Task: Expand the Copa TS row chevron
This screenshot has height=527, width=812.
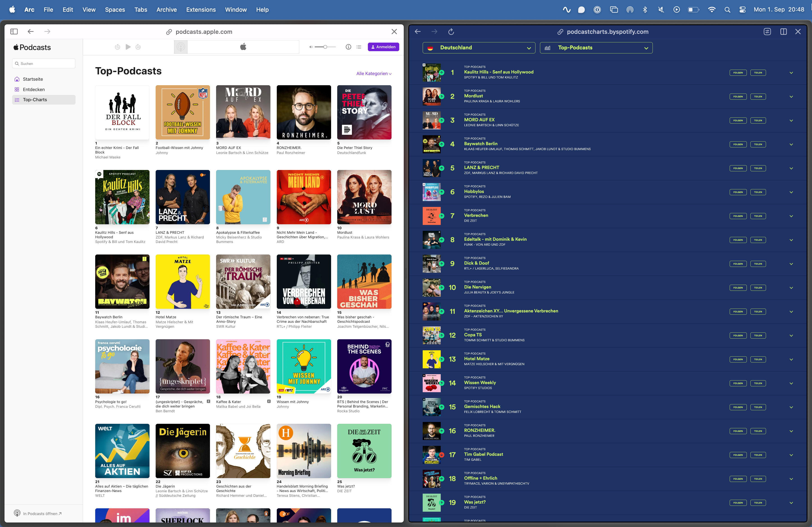Action: [x=791, y=336]
